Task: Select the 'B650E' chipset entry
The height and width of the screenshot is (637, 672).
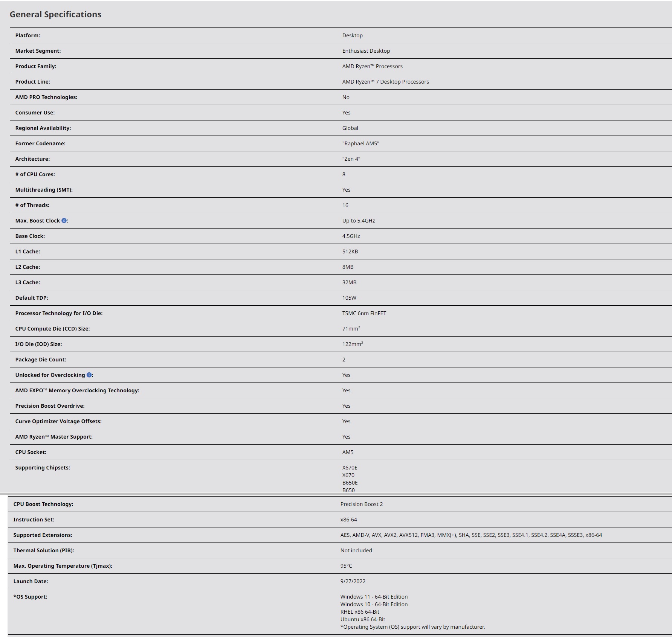Action: point(350,483)
